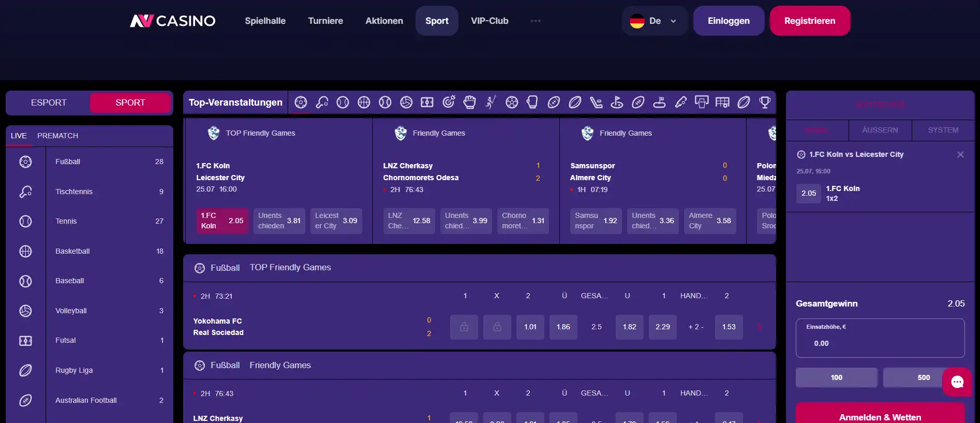Select boxing glove icon in top sports bar

532,102
